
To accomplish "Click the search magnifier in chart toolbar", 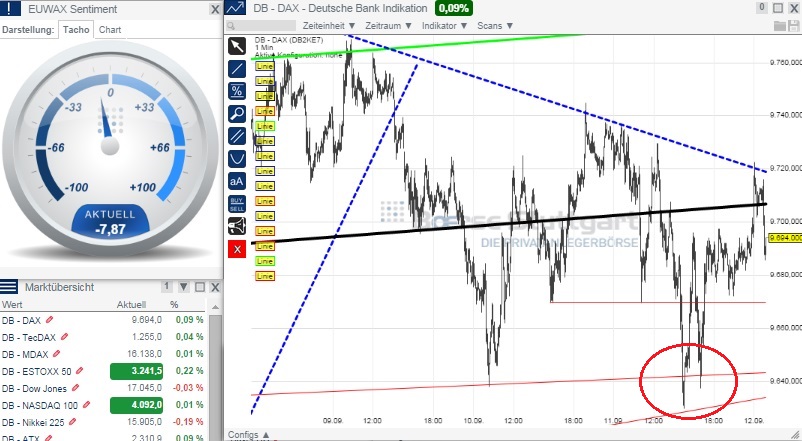I will click(x=231, y=26).
